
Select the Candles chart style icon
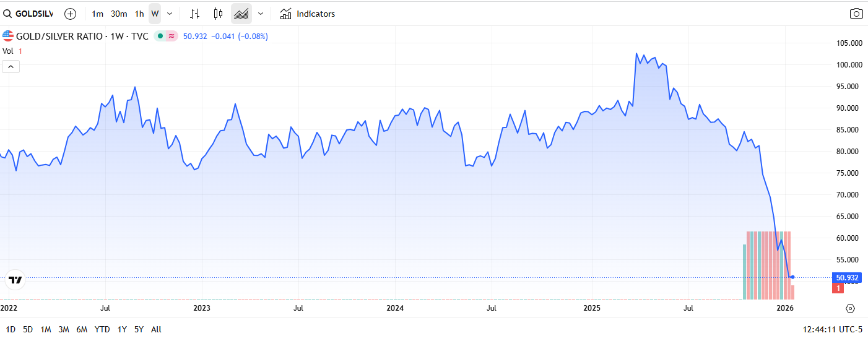coord(218,14)
